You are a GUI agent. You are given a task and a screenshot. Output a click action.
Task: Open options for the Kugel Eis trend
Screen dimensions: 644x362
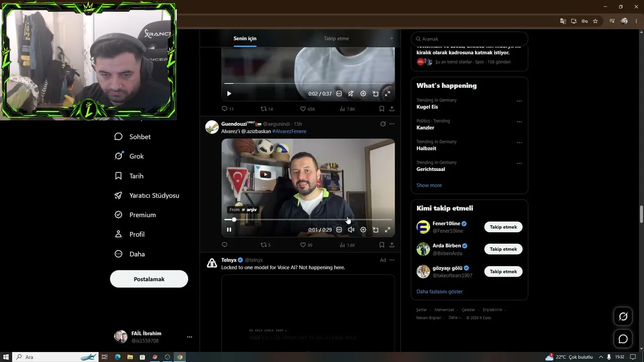(519, 101)
